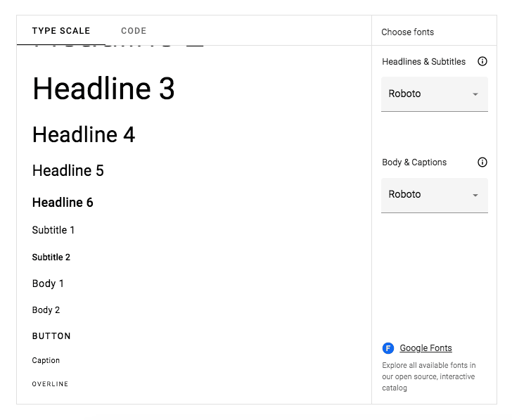
Task: Click the Headline 5 type style
Action: click(x=68, y=171)
